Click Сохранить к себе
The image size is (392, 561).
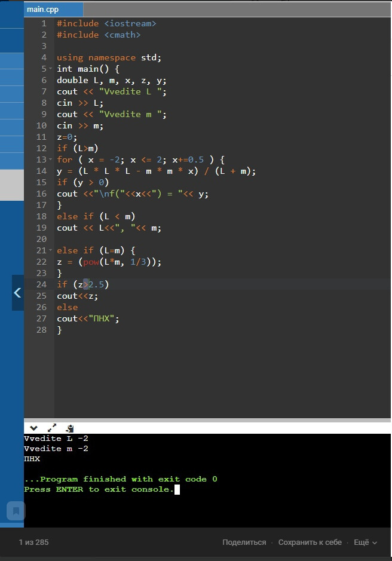[x=310, y=542]
